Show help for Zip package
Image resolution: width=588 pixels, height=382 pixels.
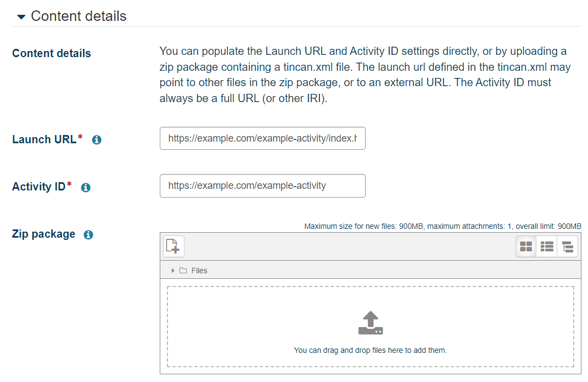(88, 235)
